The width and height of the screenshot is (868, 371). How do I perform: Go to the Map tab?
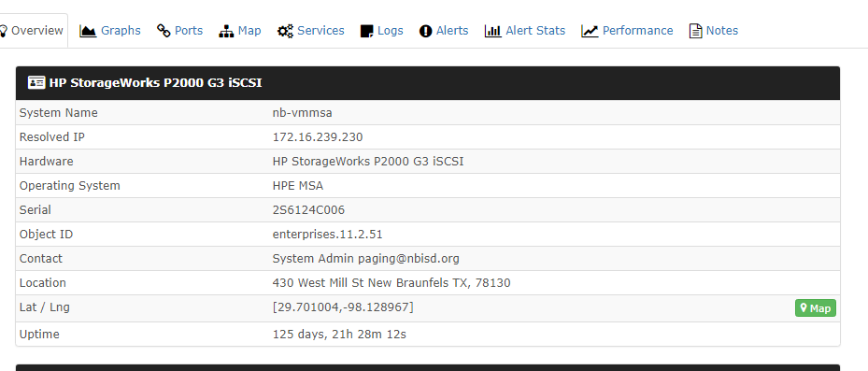[240, 31]
